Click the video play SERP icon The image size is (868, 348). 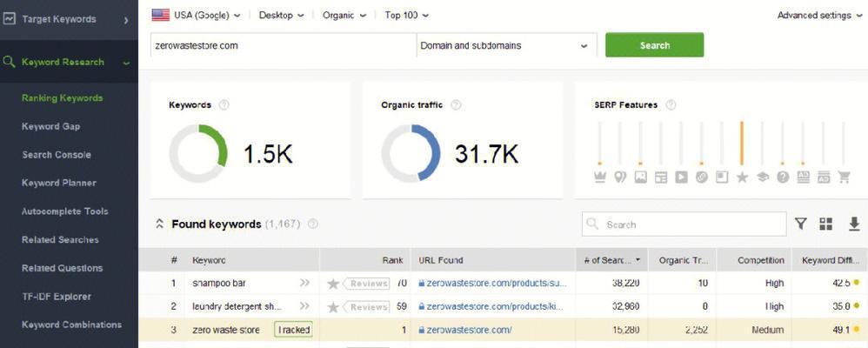682,177
